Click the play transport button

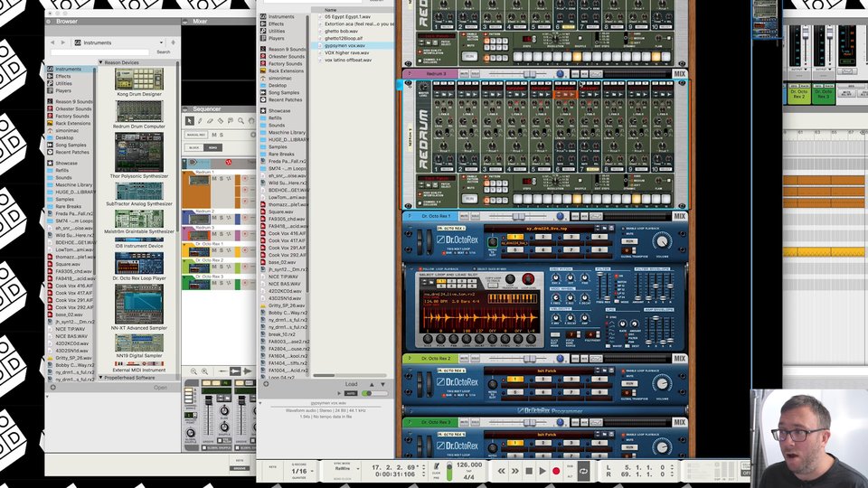[542, 471]
